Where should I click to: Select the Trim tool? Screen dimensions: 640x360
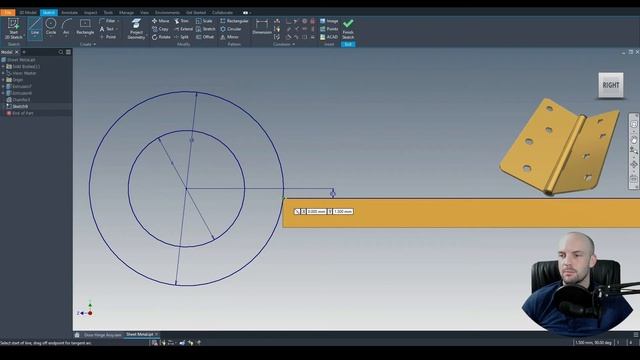tap(181, 21)
